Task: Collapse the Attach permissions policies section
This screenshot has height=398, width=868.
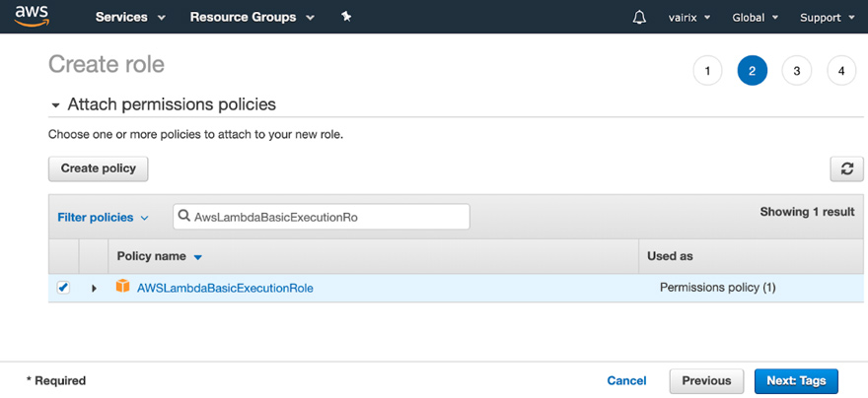Action: pos(55,105)
